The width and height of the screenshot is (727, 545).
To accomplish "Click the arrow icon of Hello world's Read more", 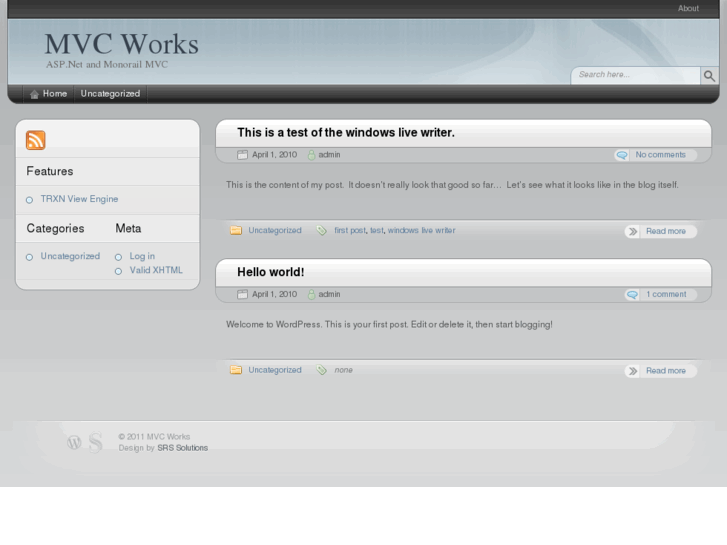I will 633,371.
